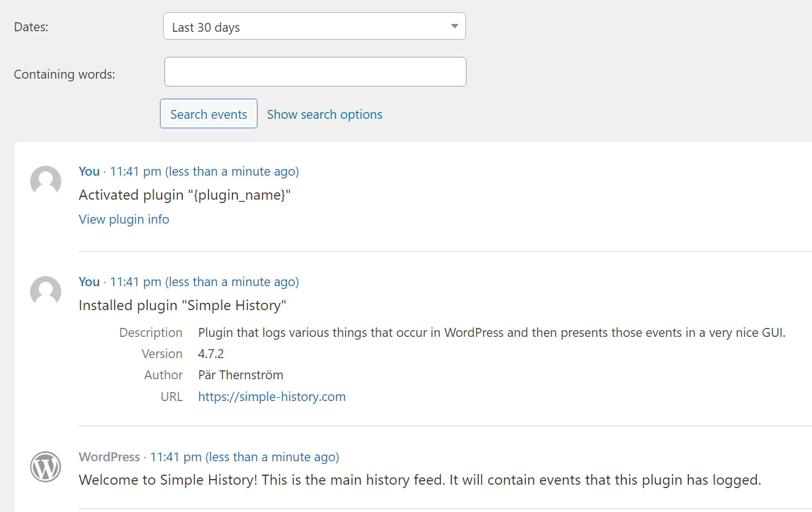Click the timestamp of the installed plugin event
Viewport: 812px width, 512px height.
[205, 282]
